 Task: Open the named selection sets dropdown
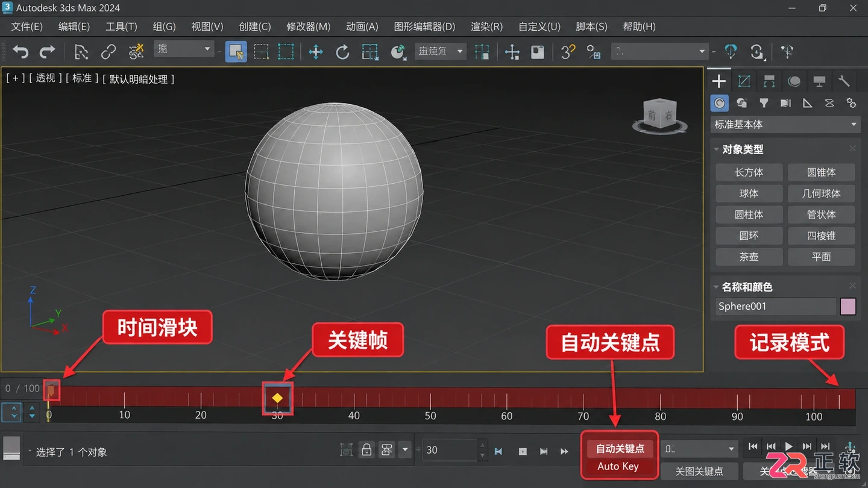[x=659, y=51]
